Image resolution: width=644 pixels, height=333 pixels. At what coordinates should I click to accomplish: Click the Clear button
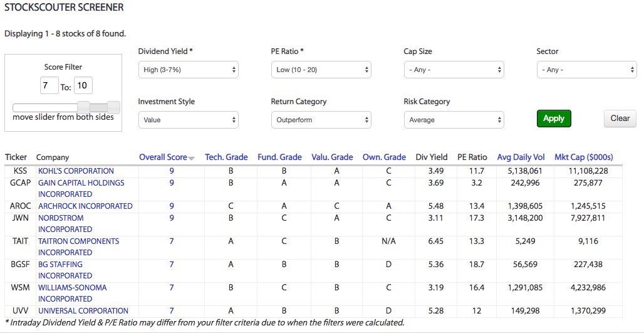[x=620, y=119]
